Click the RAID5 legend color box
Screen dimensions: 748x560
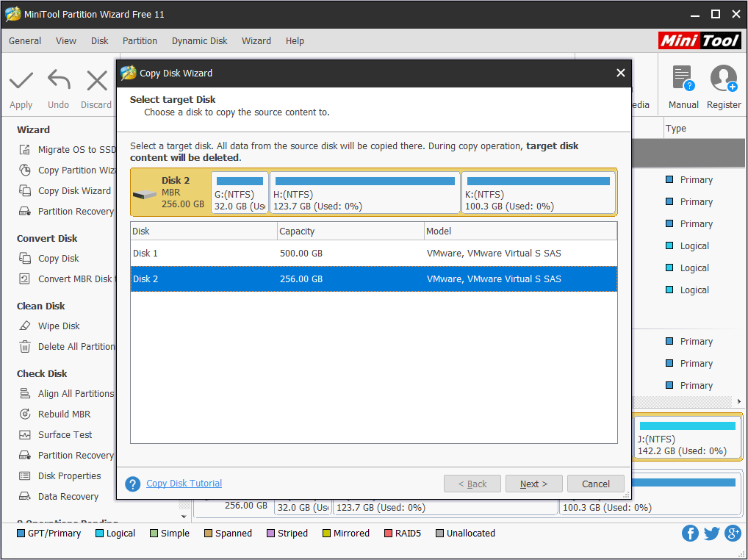pos(388,534)
